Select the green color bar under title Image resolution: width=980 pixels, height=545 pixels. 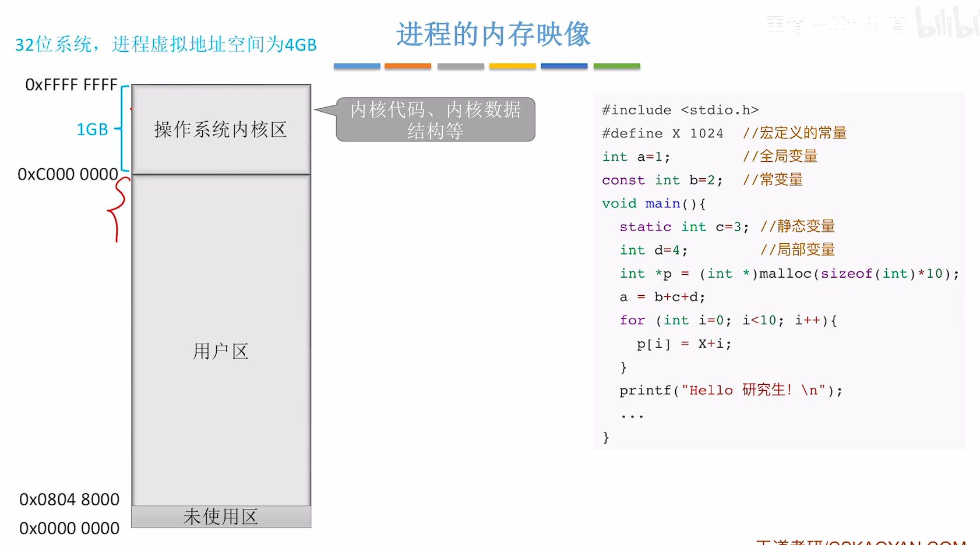[616, 66]
